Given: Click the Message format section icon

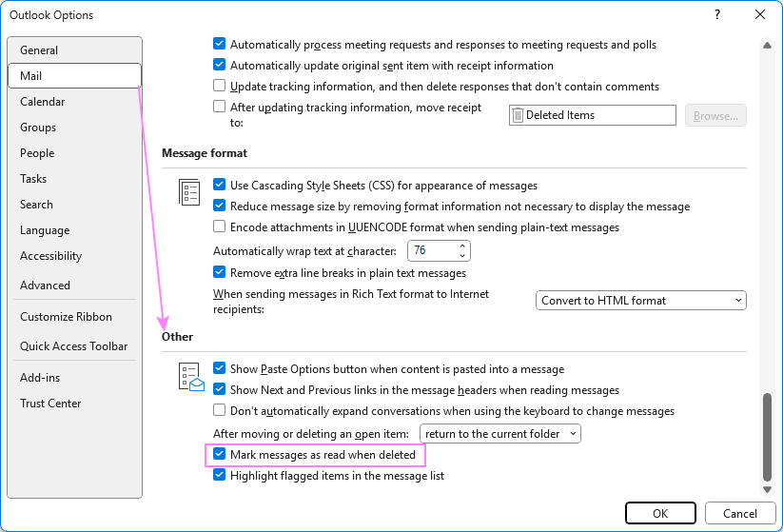Looking at the screenshot, I should click(x=189, y=192).
